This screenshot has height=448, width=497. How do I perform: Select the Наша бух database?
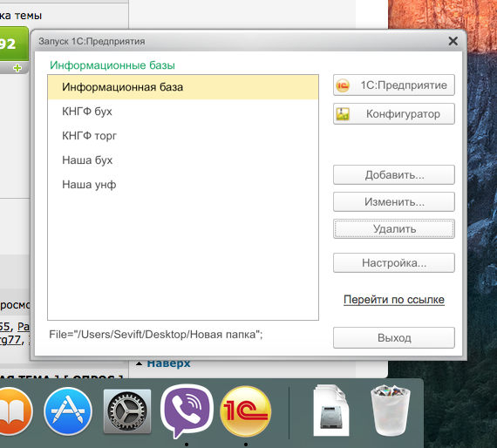click(x=183, y=160)
